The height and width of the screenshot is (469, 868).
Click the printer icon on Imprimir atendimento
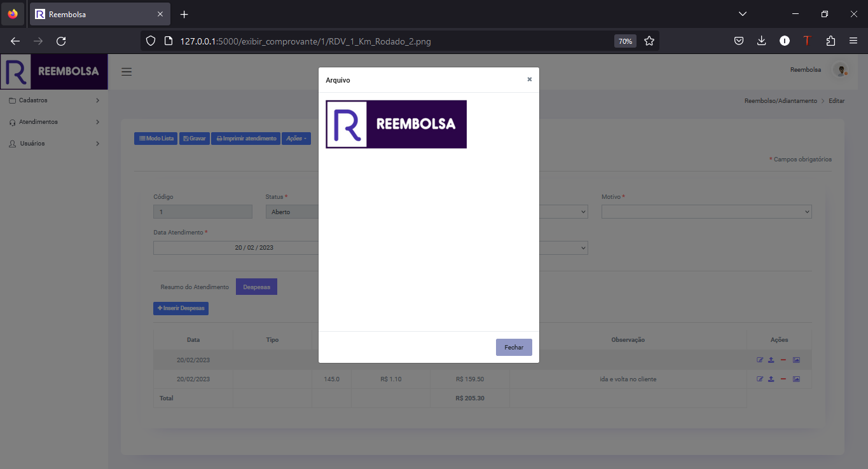218,138
